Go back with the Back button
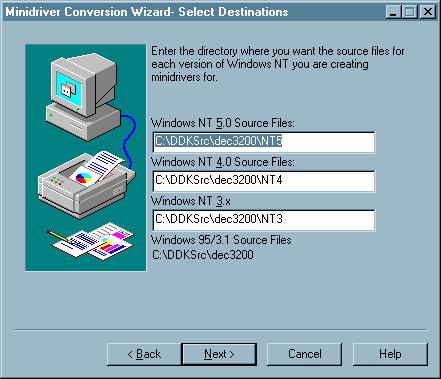441x379 pixels. tap(144, 354)
